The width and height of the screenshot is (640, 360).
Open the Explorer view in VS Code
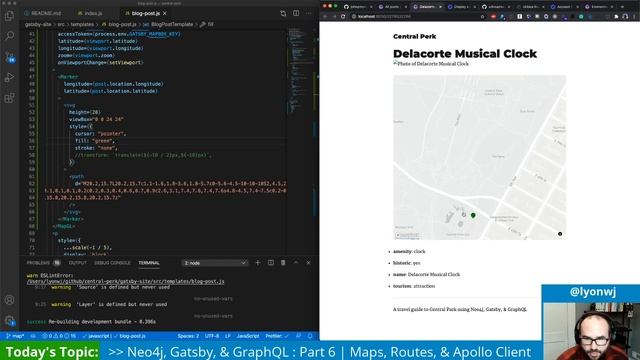pos(9,16)
